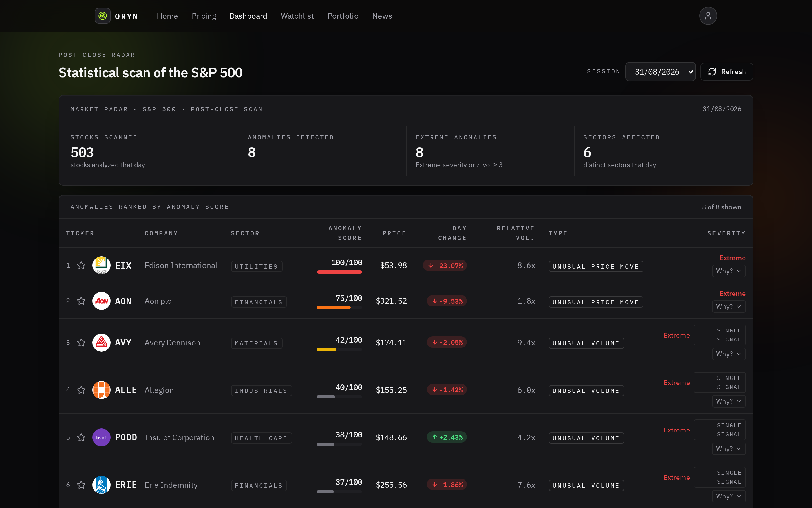This screenshot has width=812, height=508.
Task: Expand the Why? explanation for ERIE
Action: pos(729,496)
